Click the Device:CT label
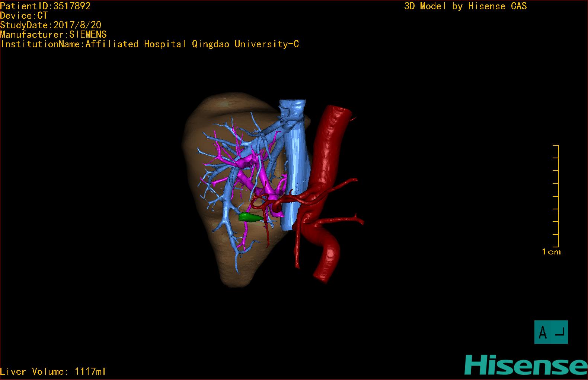Image resolution: width=588 pixels, height=380 pixels. (x=24, y=16)
